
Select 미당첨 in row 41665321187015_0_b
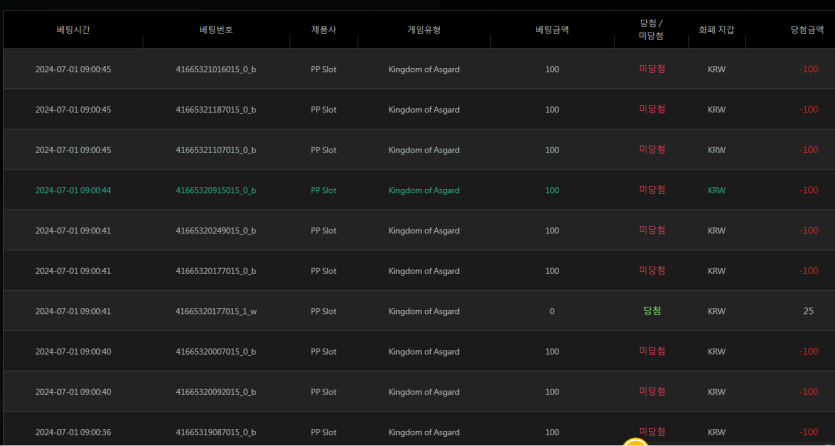pyautogui.click(x=652, y=109)
